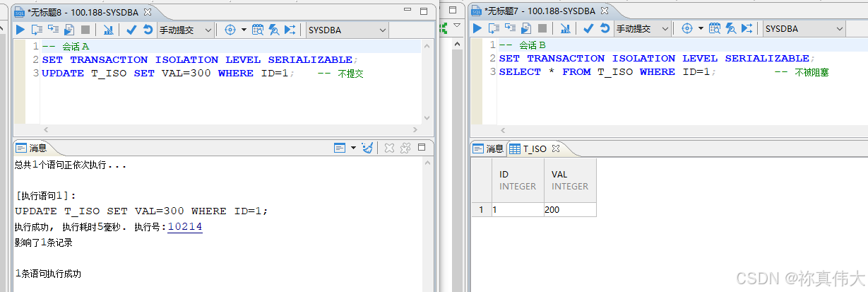Open the SYSDBA schema dropdown in 无标题7
The image size is (868, 292).
click(x=804, y=28)
